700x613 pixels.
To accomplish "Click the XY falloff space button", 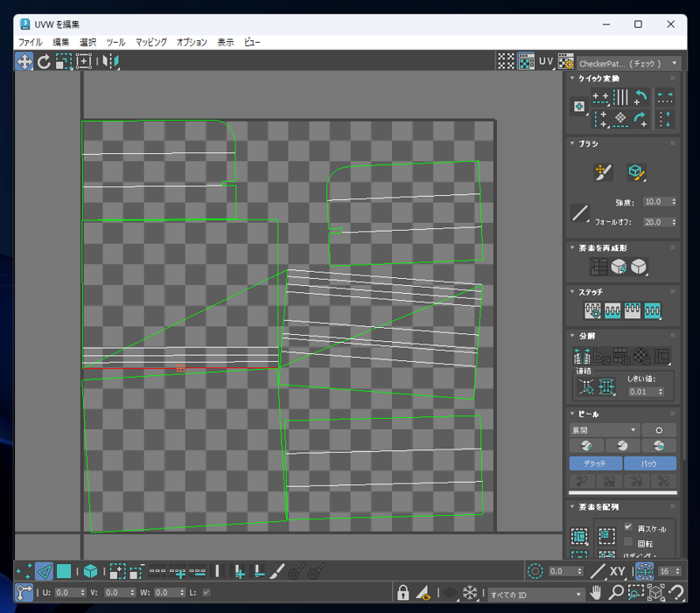I will (618, 571).
